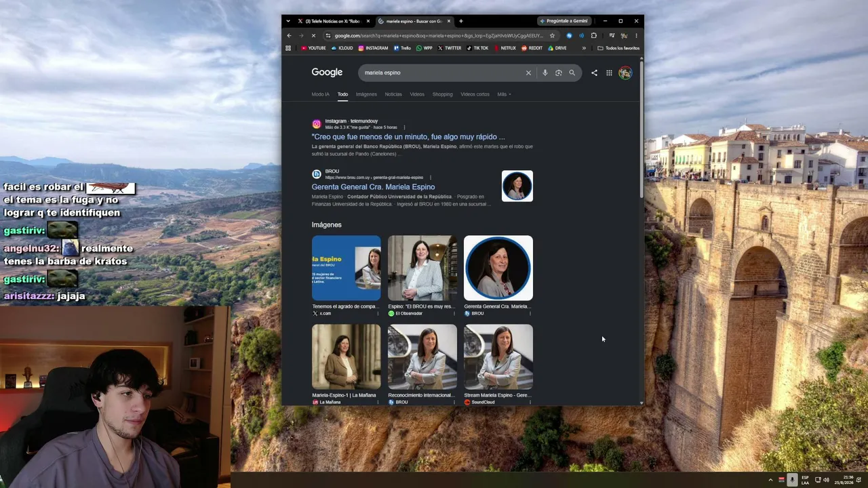The image size is (868, 488).
Task: Open a new browser tab
Action: pyautogui.click(x=461, y=21)
